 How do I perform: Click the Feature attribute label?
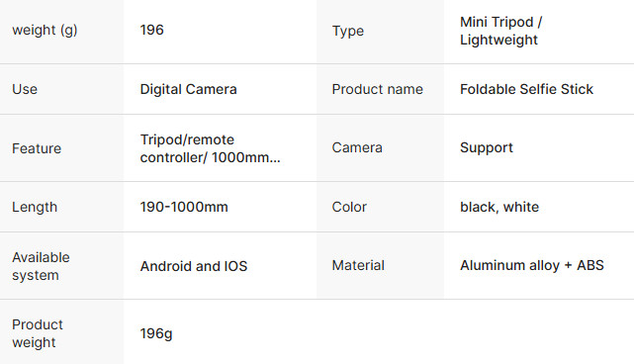pos(37,148)
